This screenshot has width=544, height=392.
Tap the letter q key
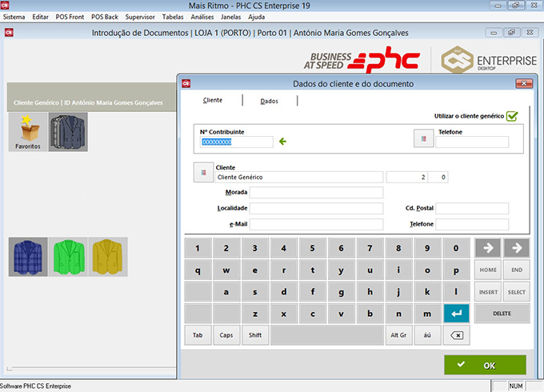[198, 270]
